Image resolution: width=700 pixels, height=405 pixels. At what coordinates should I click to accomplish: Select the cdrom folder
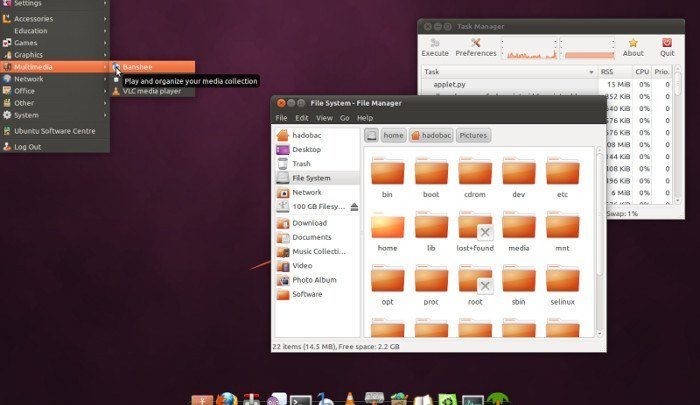[475, 177]
